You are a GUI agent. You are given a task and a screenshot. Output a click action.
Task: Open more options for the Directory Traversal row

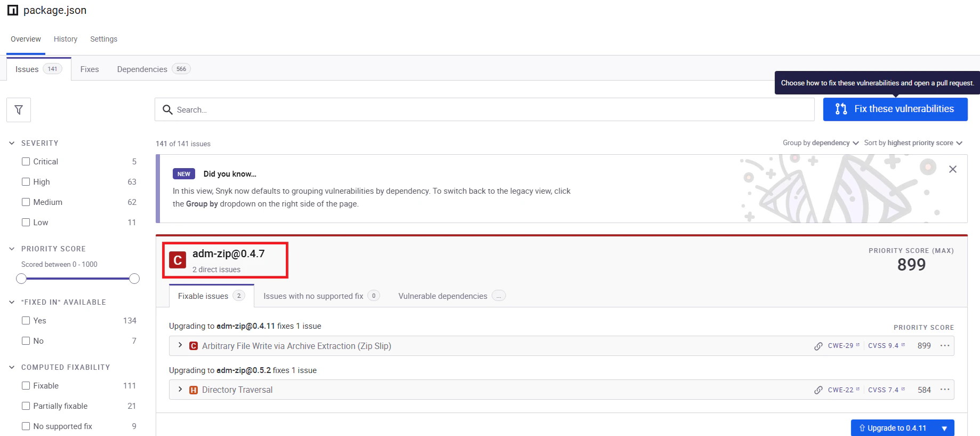[x=945, y=390]
